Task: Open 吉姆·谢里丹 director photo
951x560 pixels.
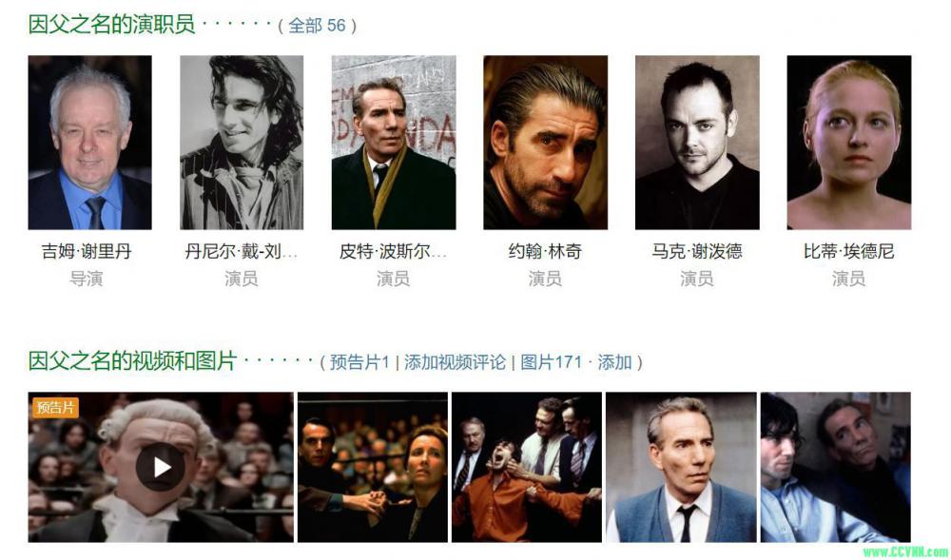Action: coord(89,143)
